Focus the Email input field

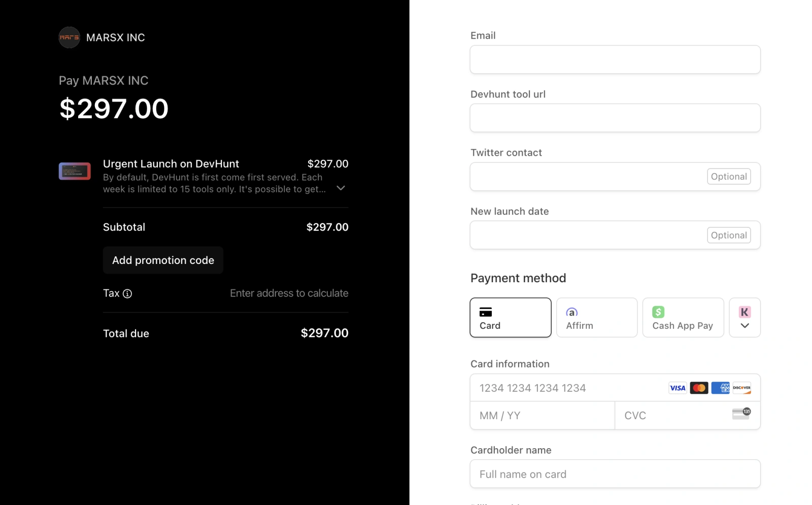click(615, 60)
